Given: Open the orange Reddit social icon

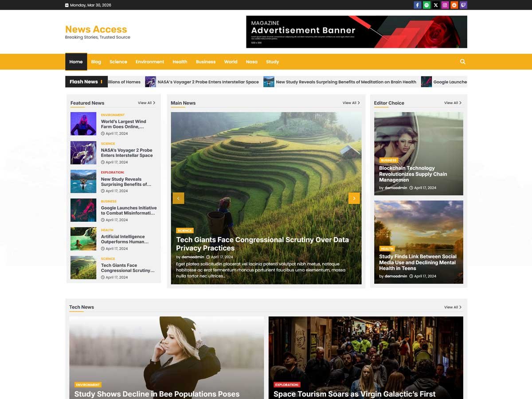Looking at the screenshot, I should click(x=454, y=5).
